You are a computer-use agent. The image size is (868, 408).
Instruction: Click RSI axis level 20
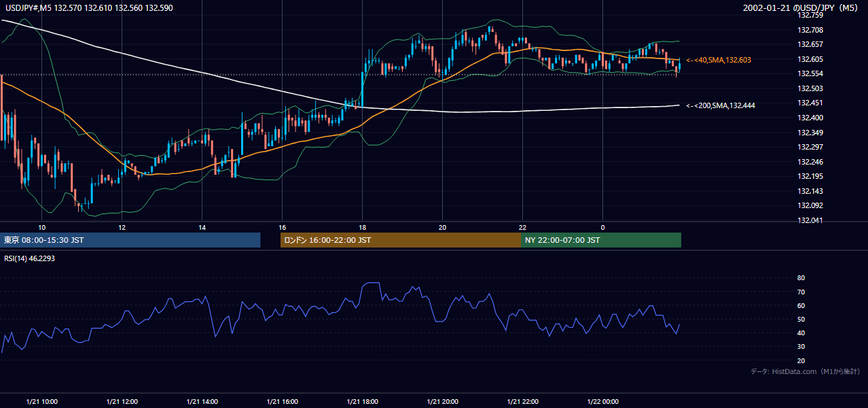(801, 360)
